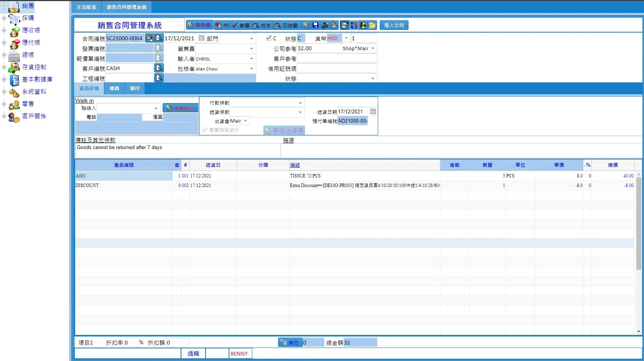
Task: Switch to the 主功能表 tab
Action: [x=86, y=7]
